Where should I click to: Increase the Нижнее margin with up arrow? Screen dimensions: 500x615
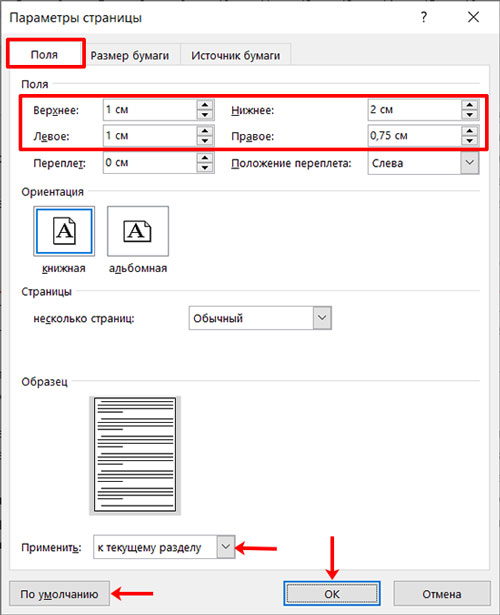tap(469, 105)
